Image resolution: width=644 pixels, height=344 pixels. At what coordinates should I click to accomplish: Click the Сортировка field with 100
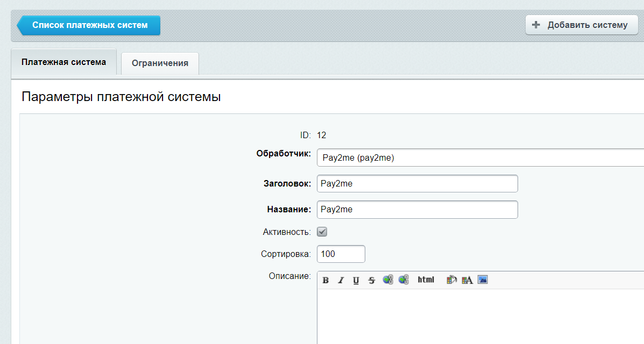[x=341, y=254]
